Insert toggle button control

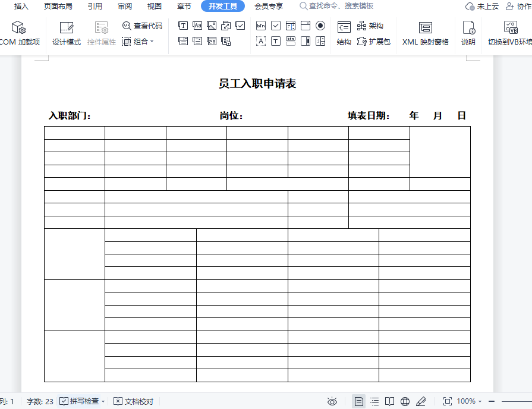[291, 42]
